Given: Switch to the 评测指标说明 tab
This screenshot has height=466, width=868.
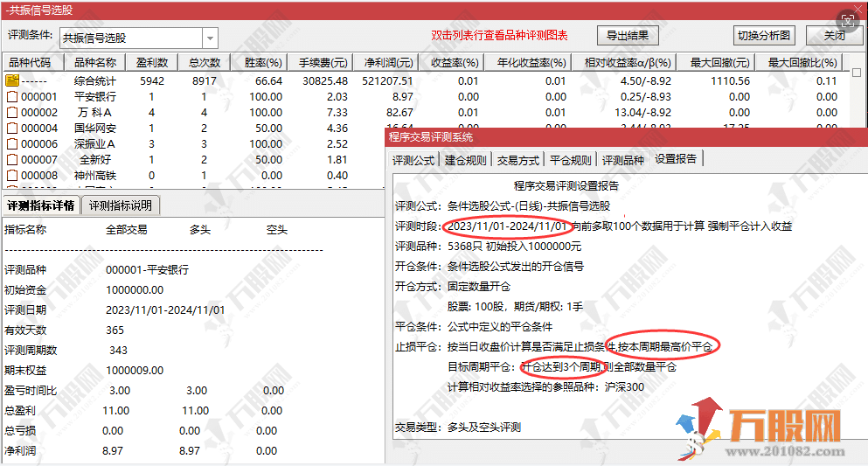Looking at the screenshot, I should pos(121,205).
